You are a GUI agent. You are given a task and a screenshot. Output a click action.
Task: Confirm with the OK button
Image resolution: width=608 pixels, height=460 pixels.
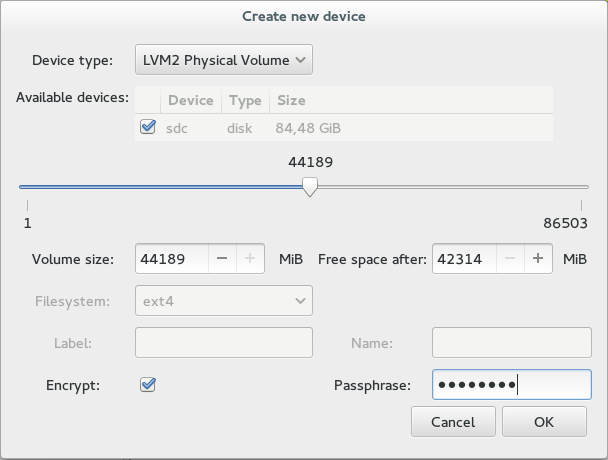point(544,422)
